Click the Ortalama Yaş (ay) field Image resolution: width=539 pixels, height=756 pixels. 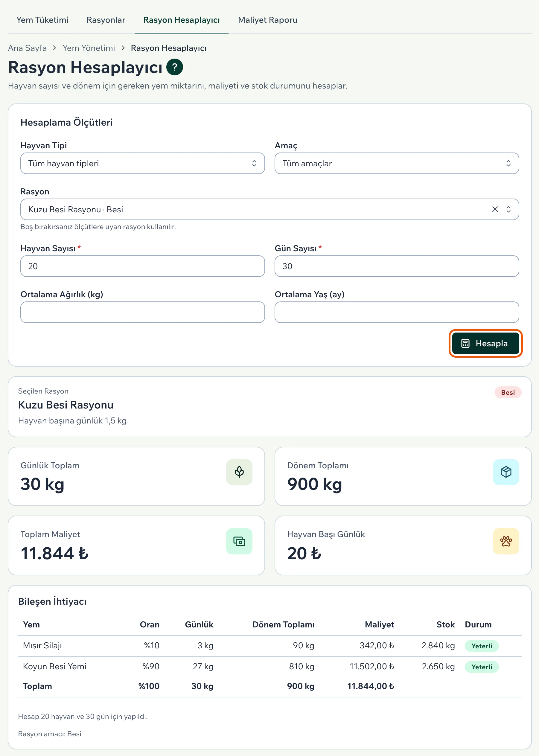click(397, 312)
